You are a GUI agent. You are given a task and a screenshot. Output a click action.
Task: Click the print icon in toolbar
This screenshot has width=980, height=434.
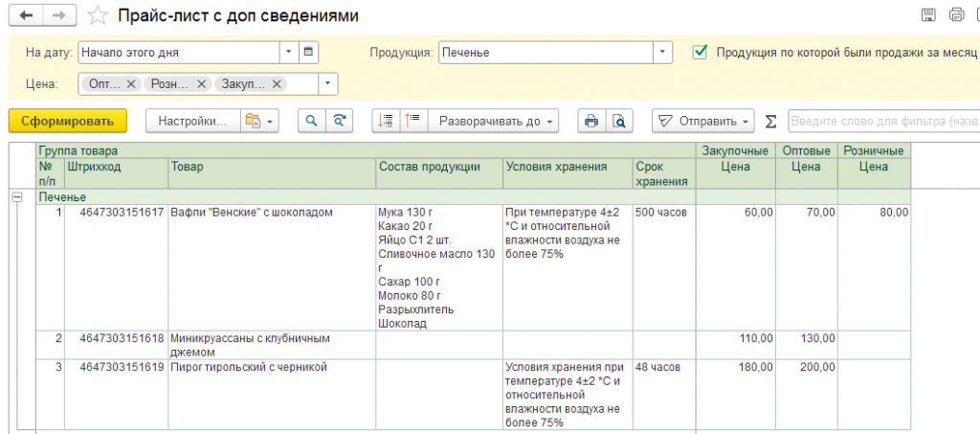tap(591, 121)
